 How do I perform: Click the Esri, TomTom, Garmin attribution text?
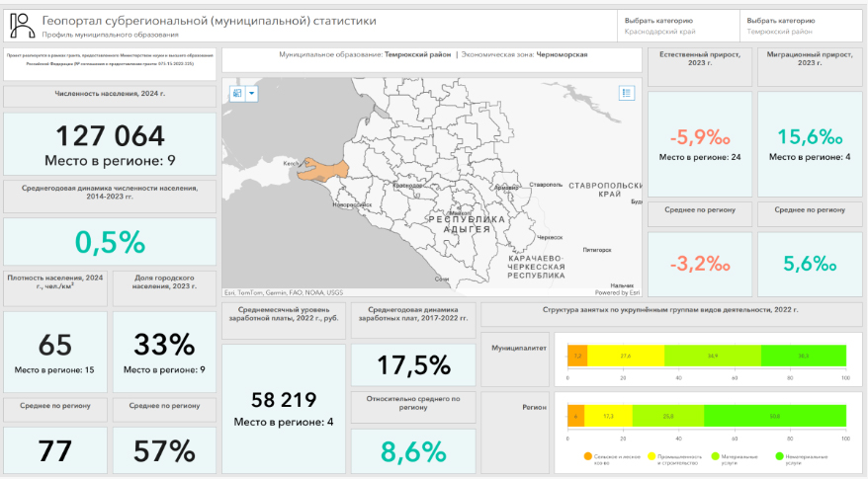point(282,292)
